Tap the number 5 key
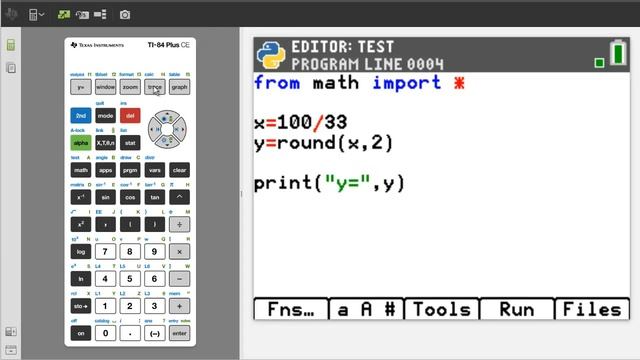 click(130, 279)
